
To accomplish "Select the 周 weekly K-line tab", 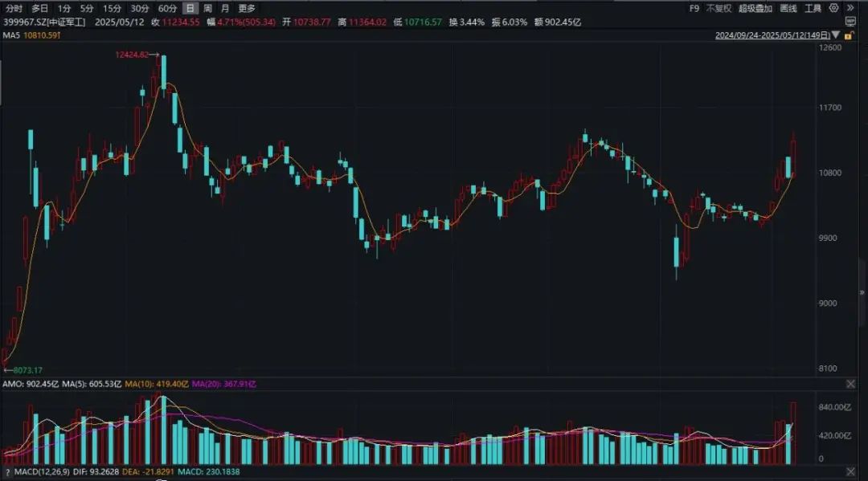I will pyautogui.click(x=207, y=8).
